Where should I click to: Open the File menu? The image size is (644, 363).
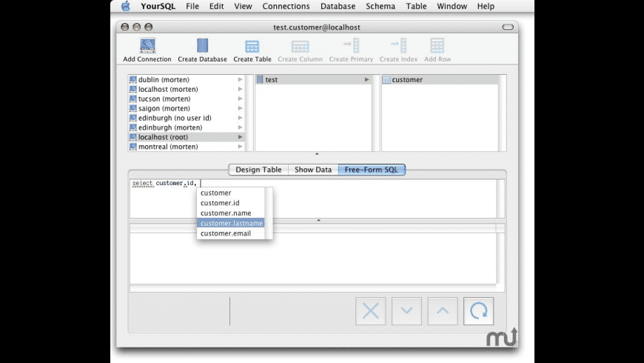click(192, 6)
